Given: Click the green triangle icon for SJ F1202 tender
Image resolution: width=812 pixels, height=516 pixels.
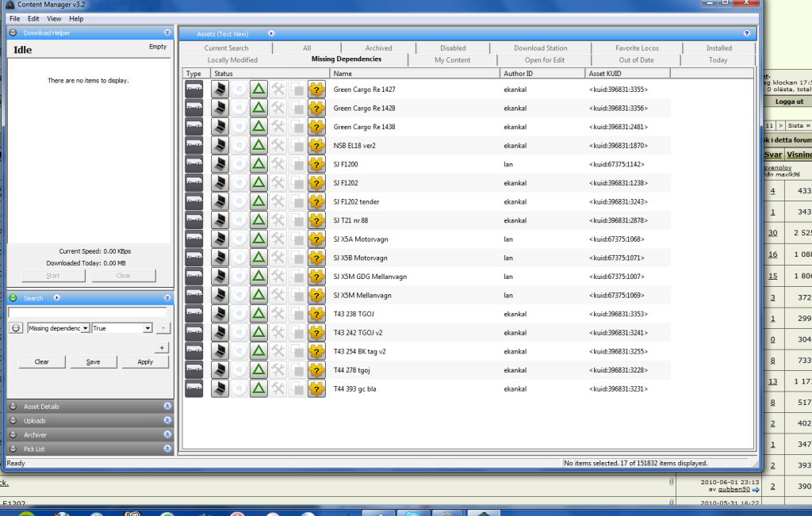Looking at the screenshot, I should (x=259, y=201).
